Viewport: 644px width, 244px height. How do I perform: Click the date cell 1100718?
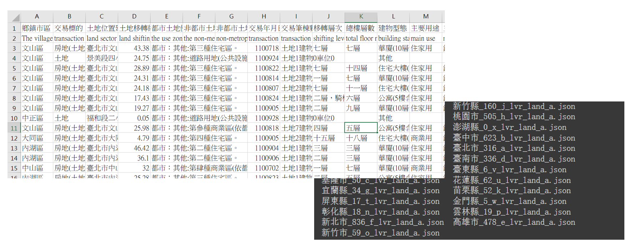click(x=264, y=48)
